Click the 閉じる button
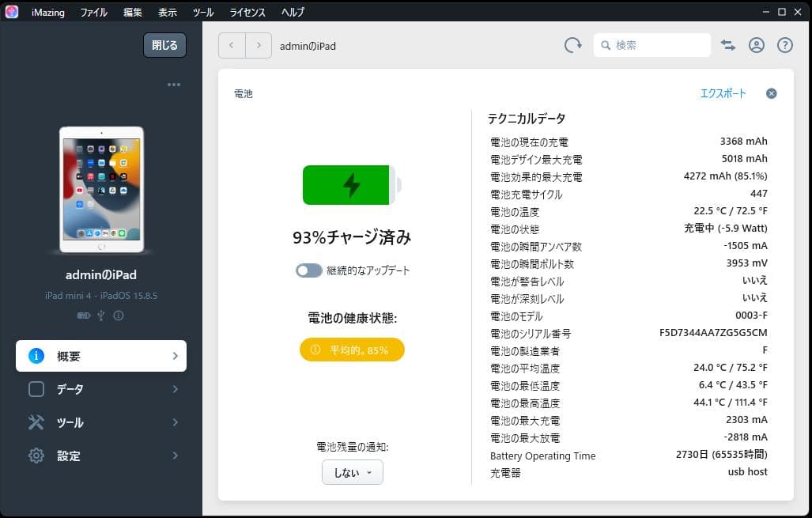The image size is (812, 518). (x=164, y=45)
